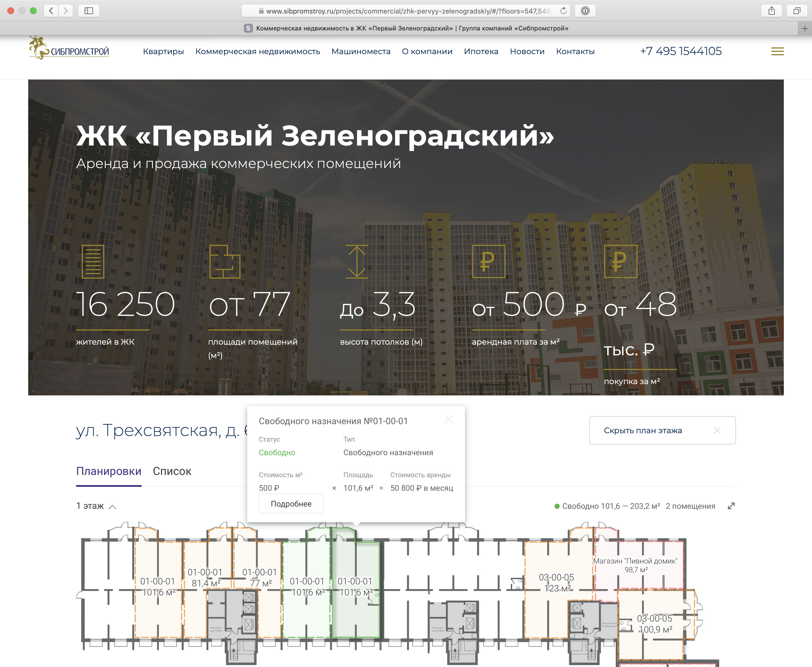Go back with Safari's back arrow
Viewport: 812px width, 667px height.
(51, 11)
